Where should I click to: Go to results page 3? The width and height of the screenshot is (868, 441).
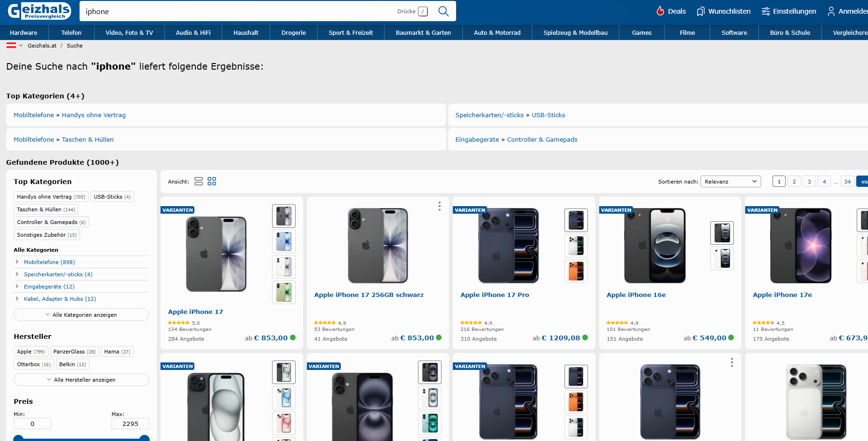[x=809, y=181]
